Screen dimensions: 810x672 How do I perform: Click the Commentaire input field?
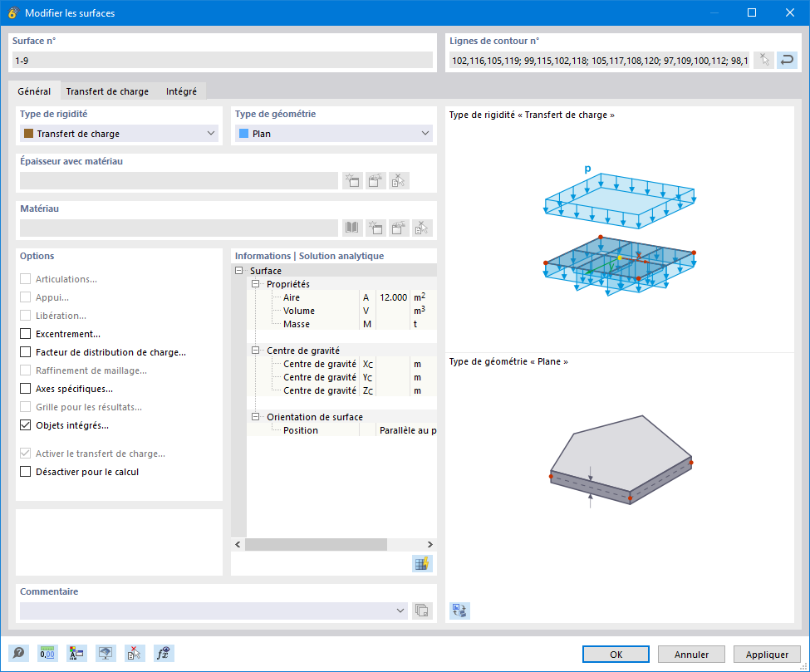(214, 611)
